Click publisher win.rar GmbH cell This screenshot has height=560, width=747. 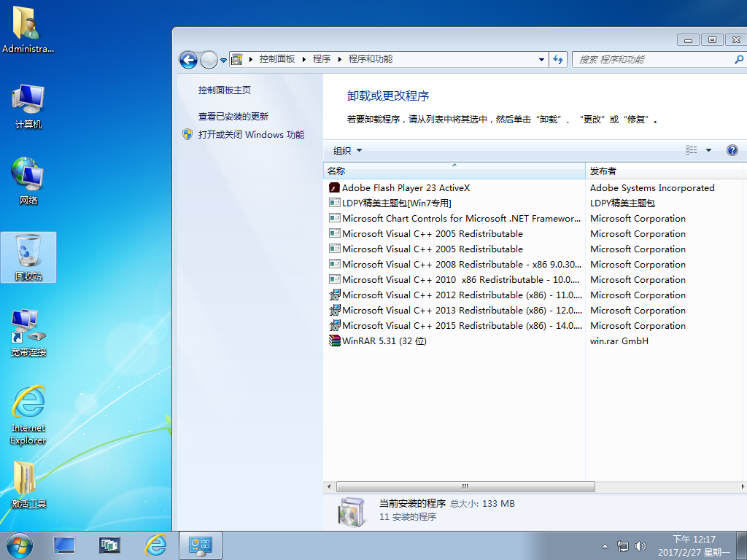(619, 341)
